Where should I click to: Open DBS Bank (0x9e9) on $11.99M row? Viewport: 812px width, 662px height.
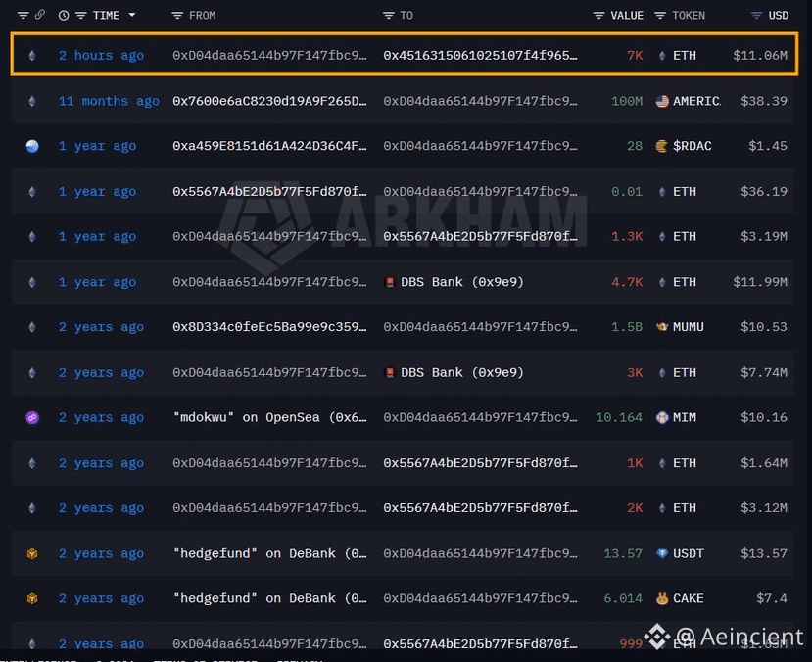[462, 282]
